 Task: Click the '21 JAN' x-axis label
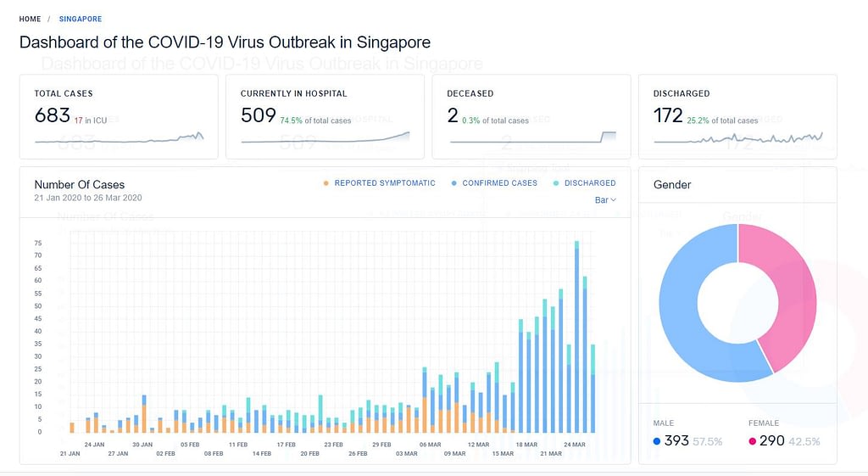pos(70,453)
